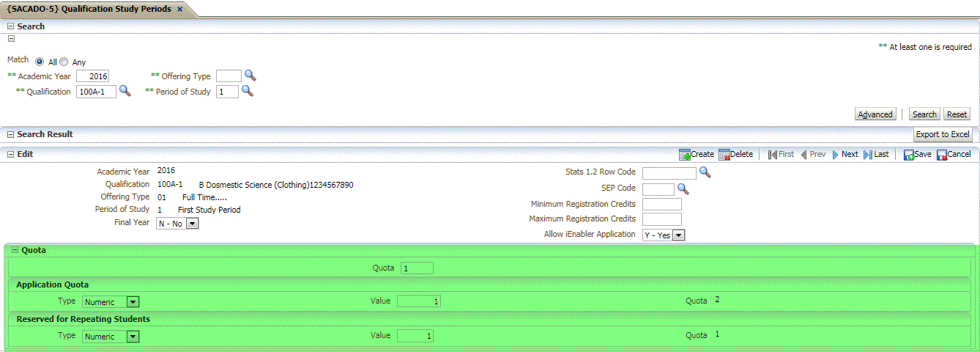Click the Create record toolbar icon
The image size is (980, 352).
[685, 155]
